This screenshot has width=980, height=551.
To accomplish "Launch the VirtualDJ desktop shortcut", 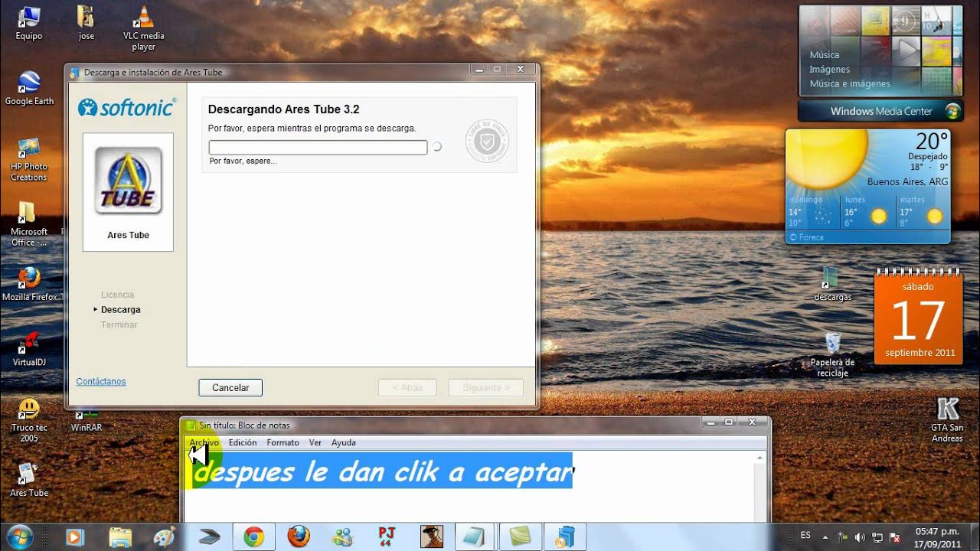I will pyautogui.click(x=29, y=348).
